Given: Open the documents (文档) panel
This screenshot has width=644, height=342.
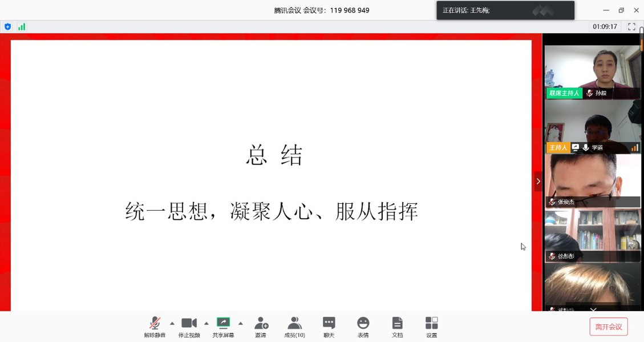Looking at the screenshot, I should (397, 327).
